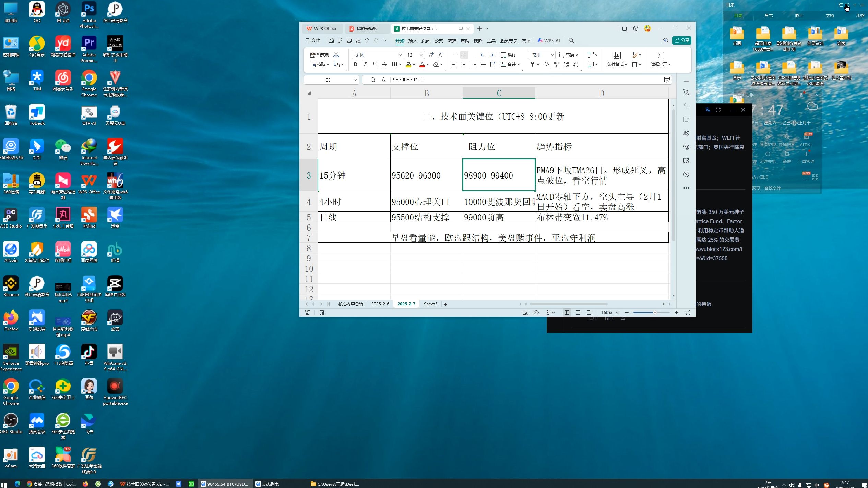
Task: Add a new sheet with plus button
Action: click(x=445, y=304)
